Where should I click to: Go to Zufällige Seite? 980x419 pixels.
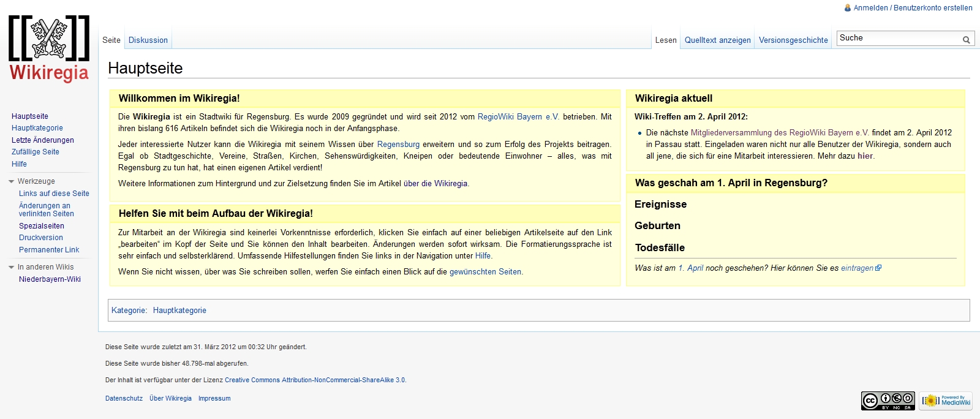click(36, 152)
